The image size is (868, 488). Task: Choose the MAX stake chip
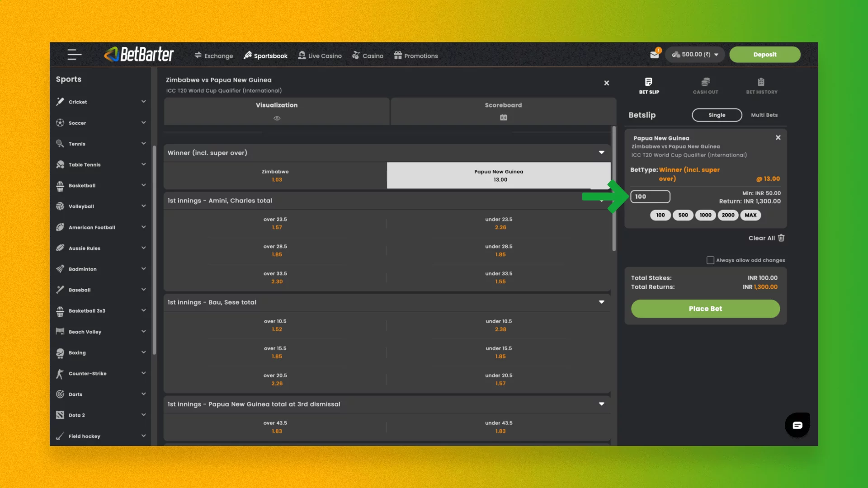click(750, 215)
